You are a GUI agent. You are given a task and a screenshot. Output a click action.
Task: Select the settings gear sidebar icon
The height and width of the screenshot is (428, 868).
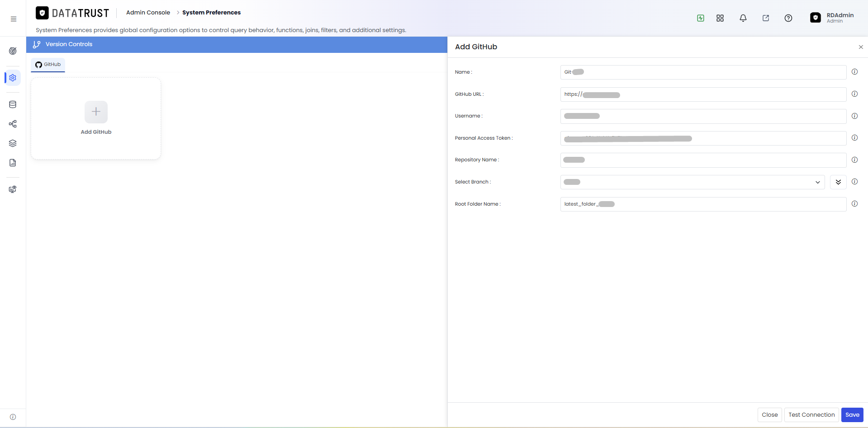[x=13, y=78]
